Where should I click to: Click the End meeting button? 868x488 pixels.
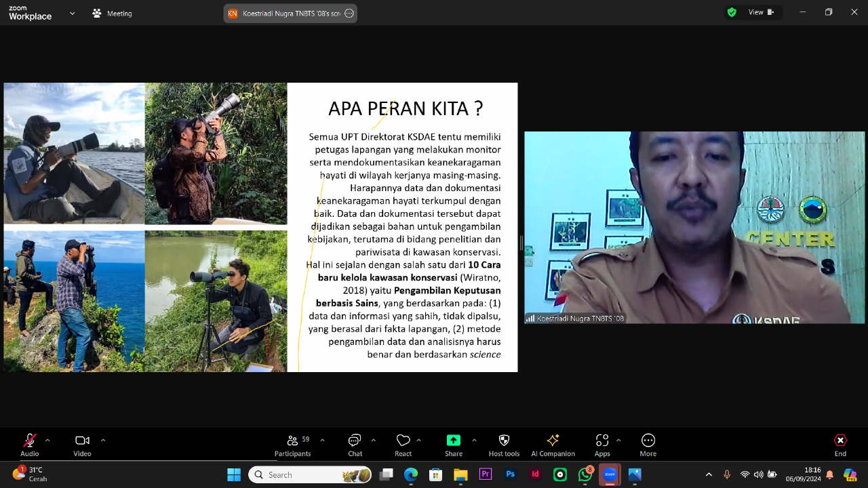(840, 445)
